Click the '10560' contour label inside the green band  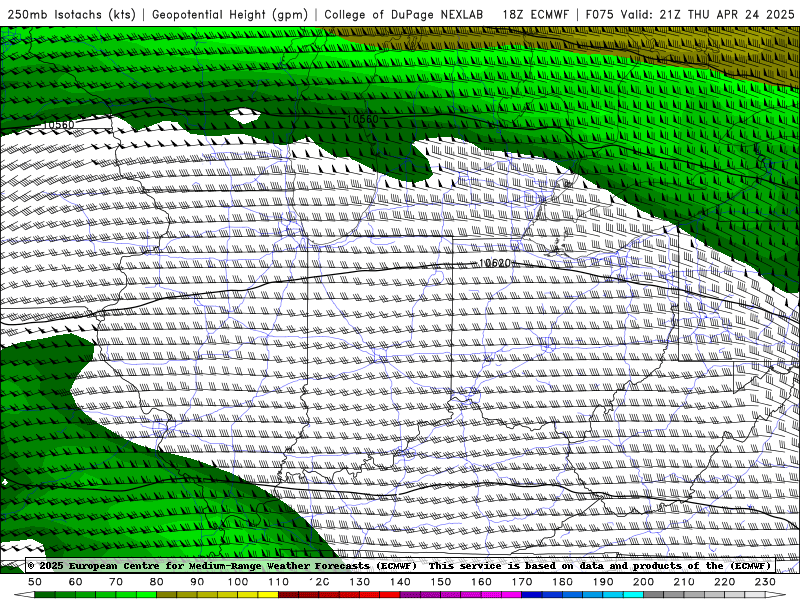(362, 119)
